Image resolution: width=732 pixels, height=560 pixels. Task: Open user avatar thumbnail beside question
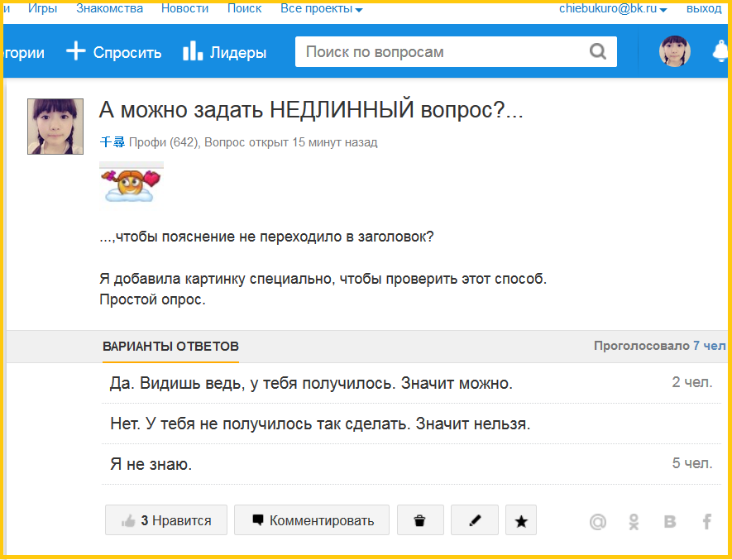55,126
